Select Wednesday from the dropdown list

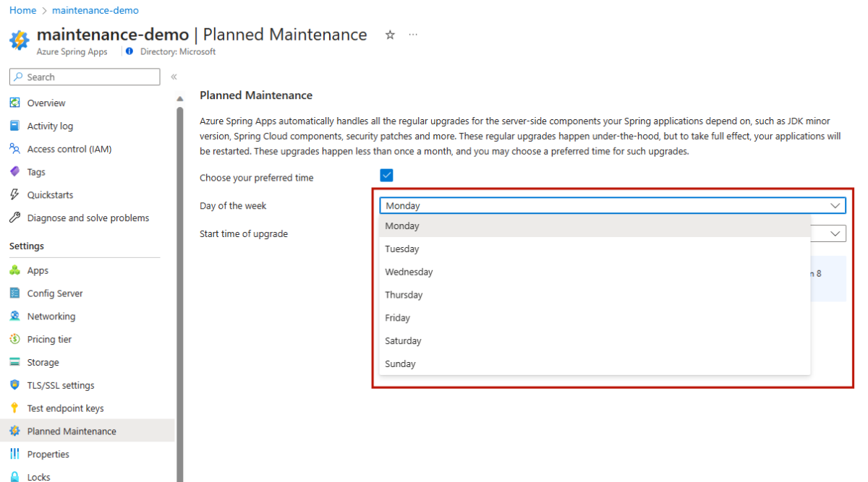click(409, 272)
